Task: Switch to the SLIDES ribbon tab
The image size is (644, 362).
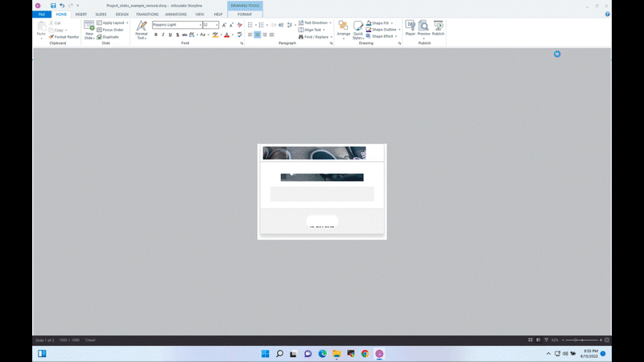Action: point(101,14)
